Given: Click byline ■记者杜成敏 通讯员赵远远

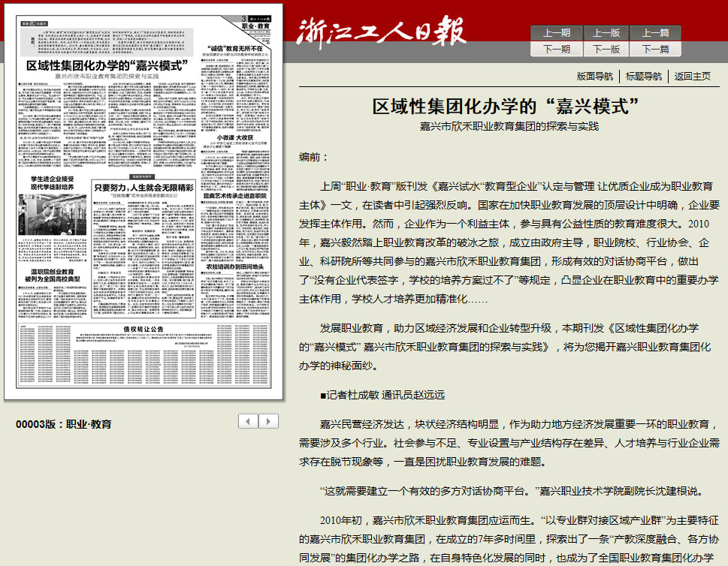Looking at the screenshot, I should 382,395.
